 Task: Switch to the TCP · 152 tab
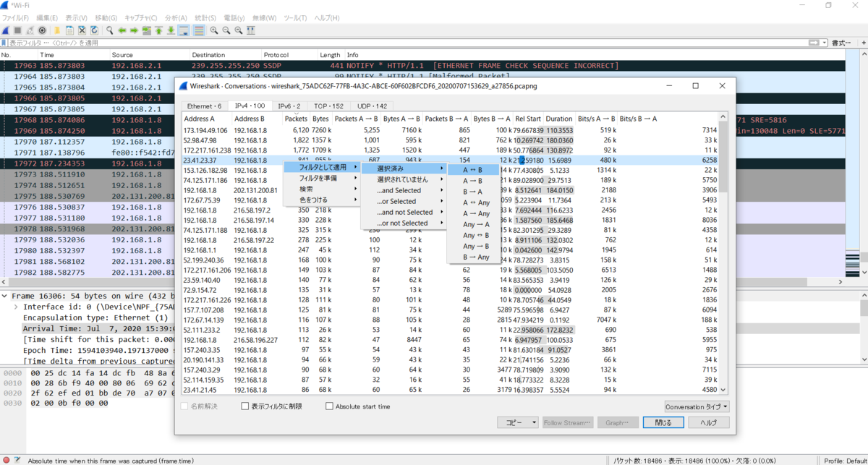(328, 106)
